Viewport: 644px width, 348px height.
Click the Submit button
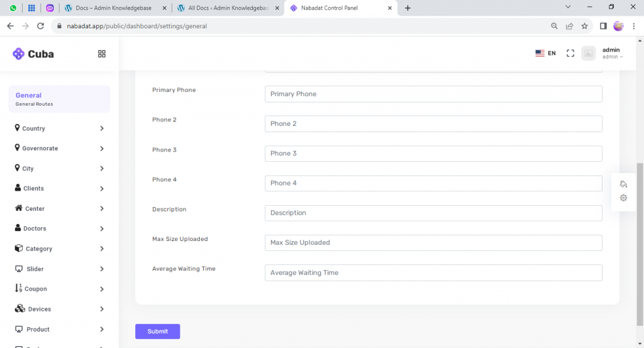[157, 332]
